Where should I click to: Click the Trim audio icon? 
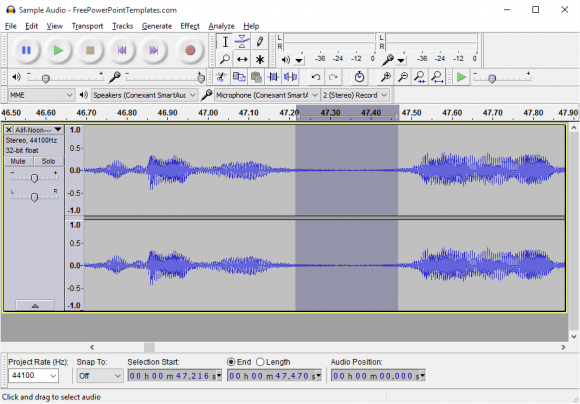(x=273, y=77)
